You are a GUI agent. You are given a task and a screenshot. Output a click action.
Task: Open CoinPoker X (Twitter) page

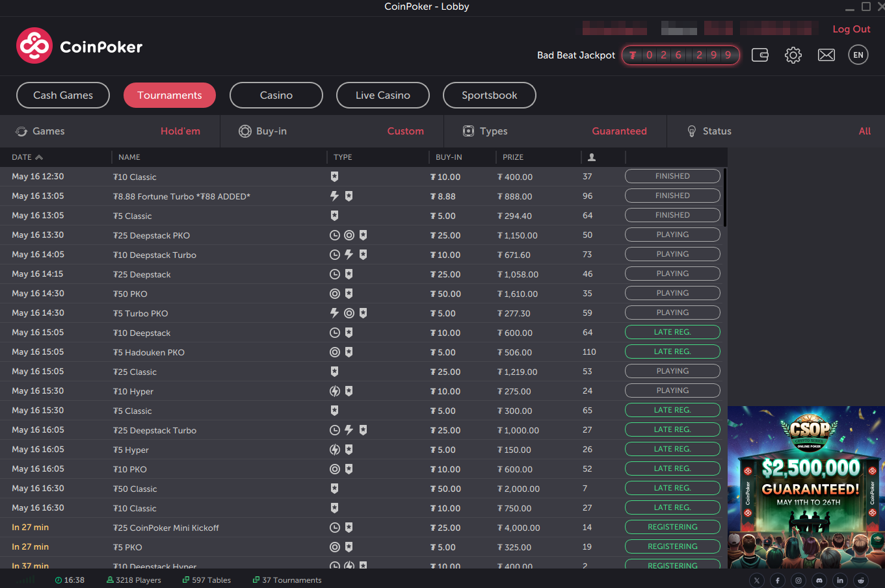click(x=757, y=580)
